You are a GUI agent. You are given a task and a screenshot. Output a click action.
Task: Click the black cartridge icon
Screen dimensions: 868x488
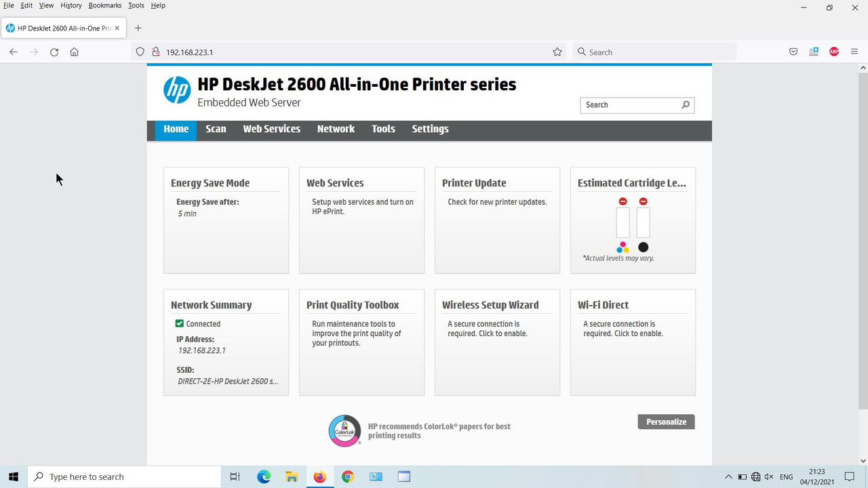click(x=644, y=247)
